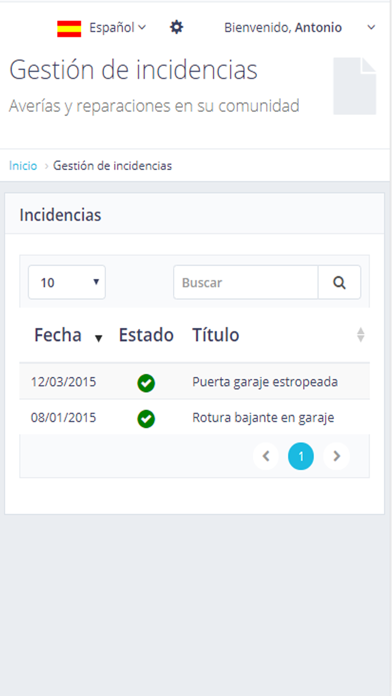The image size is (392, 696).
Task: Click the Título sort arrows icon
Action: click(361, 335)
